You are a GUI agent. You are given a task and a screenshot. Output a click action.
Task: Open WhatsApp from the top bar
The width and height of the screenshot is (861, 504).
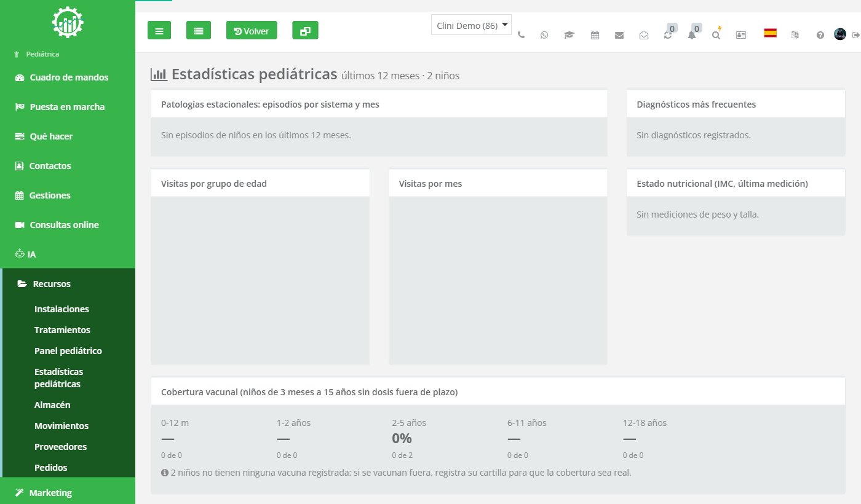[544, 35]
